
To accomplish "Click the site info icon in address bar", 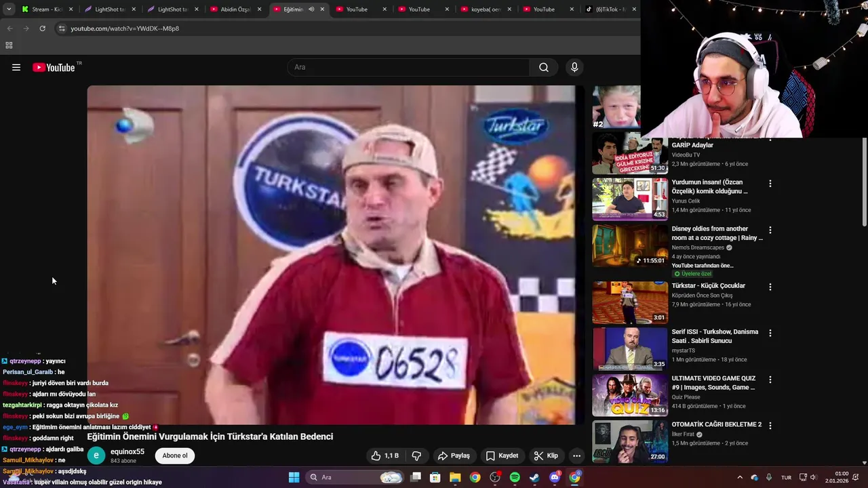I will click(61, 28).
